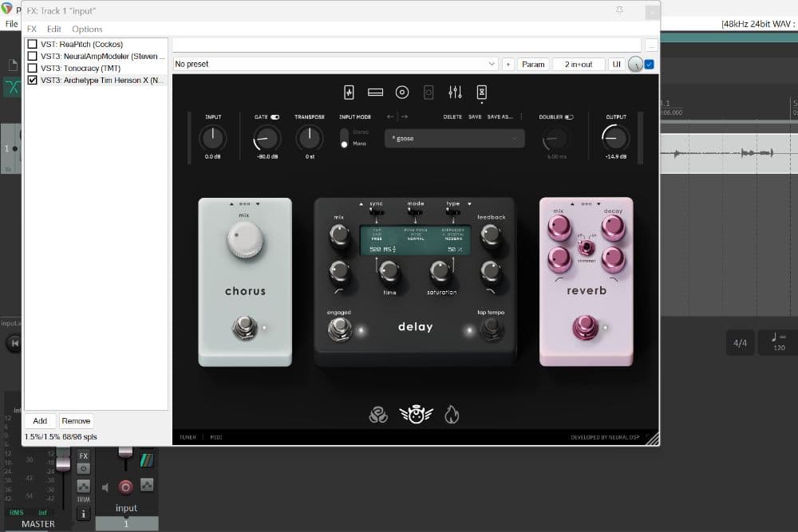The height and width of the screenshot is (532, 798).
Task: Click the pre-effects pedal icon with waveform
Action: coord(349,93)
